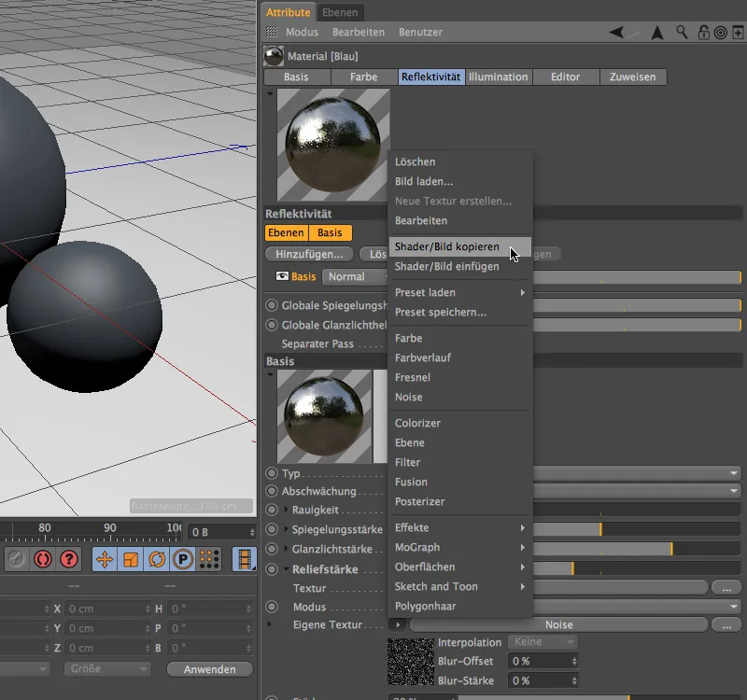The width and height of the screenshot is (747, 700).
Task: Toggle the red autokeying icon
Action: point(42,558)
